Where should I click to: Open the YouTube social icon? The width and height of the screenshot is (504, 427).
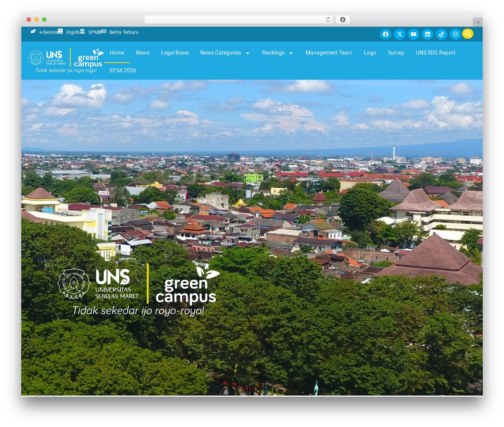tap(413, 34)
